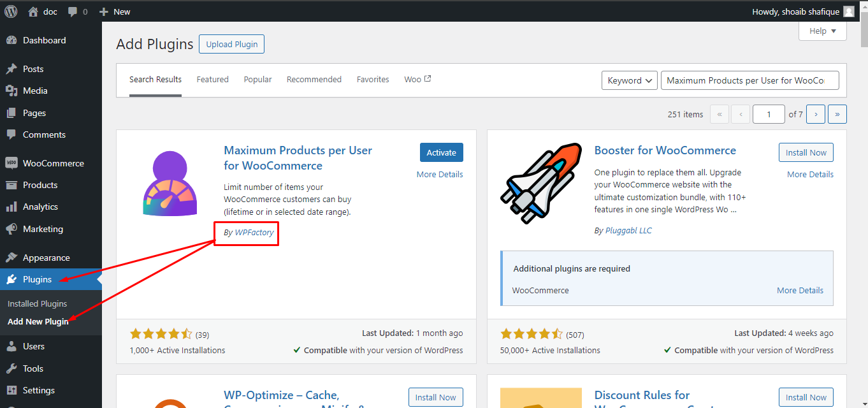Open Maximum Products per User title link
Image resolution: width=868 pixels, height=408 pixels.
[x=298, y=158]
